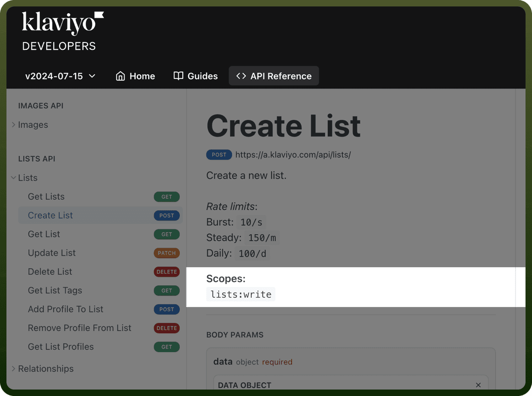Screen dimensions: 532x396
Task: Click the Create List page heading
Action: (x=284, y=126)
